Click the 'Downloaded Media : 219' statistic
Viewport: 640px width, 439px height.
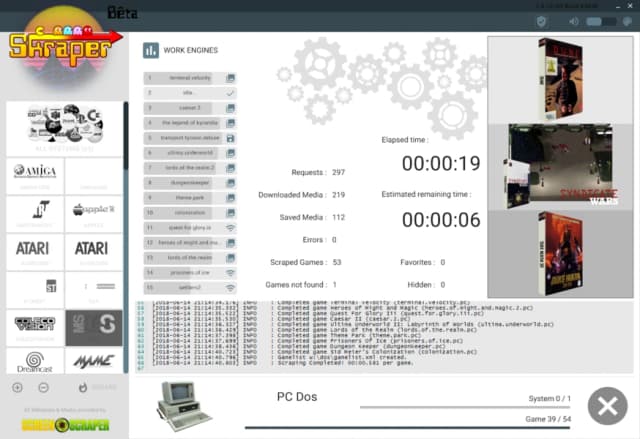click(x=302, y=195)
